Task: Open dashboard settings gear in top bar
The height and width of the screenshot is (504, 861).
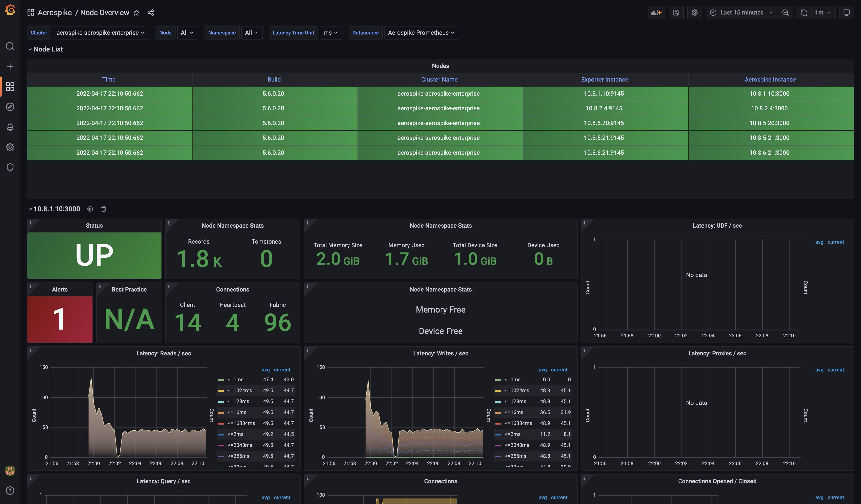Action: 694,13
